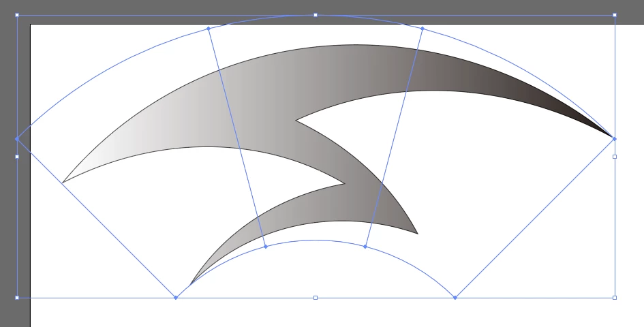Click the bottom-right bounding box handle
Viewport: 644px width, 327px height.
tap(615, 298)
